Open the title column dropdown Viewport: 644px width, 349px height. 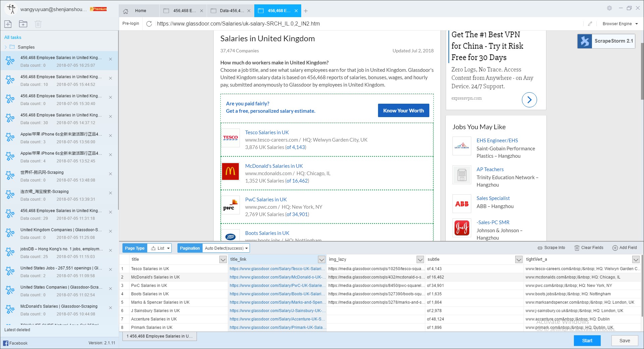pos(223,259)
